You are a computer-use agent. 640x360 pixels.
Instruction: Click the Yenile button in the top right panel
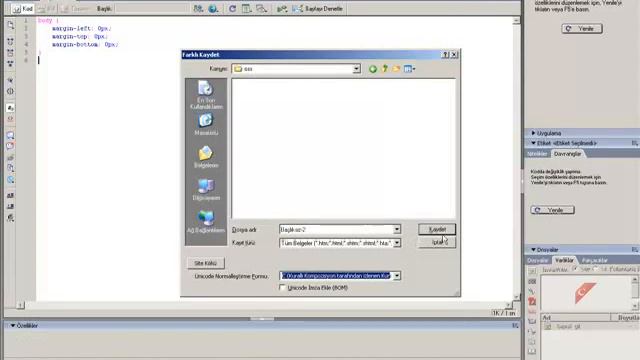pos(582,29)
